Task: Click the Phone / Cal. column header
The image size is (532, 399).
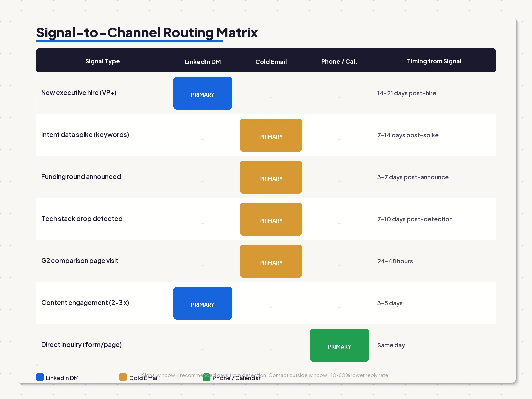Action: click(339, 62)
